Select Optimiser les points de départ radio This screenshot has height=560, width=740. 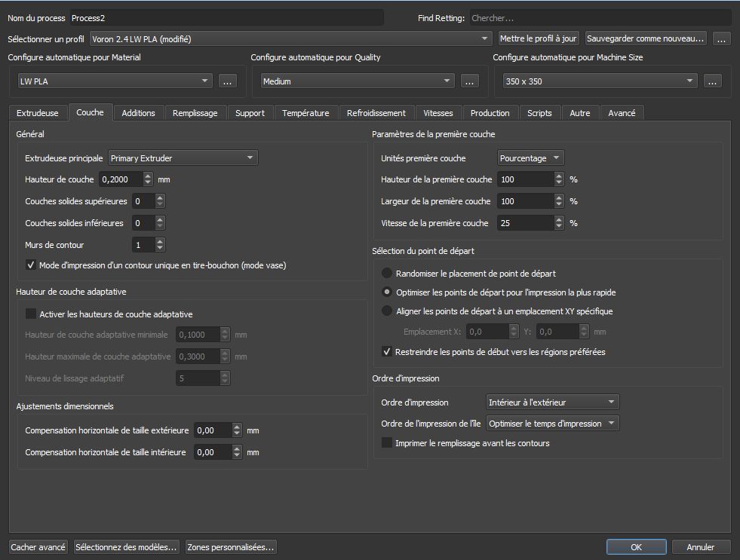(x=387, y=292)
